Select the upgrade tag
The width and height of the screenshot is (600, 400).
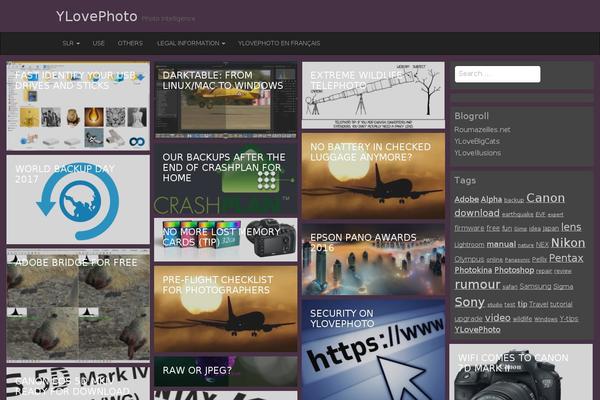click(x=468, y=318)
